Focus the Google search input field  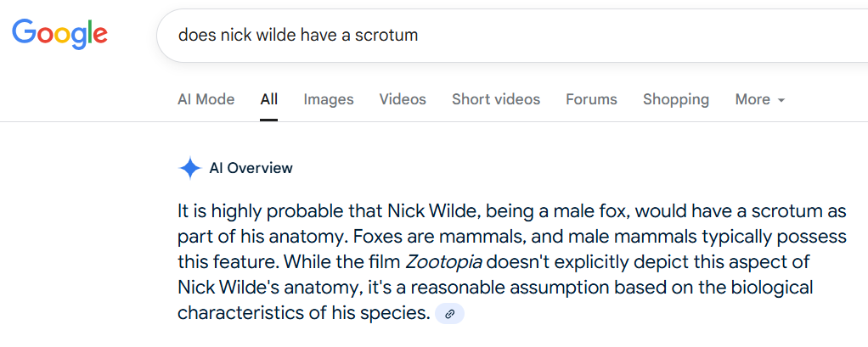click(x=512, y=36)
